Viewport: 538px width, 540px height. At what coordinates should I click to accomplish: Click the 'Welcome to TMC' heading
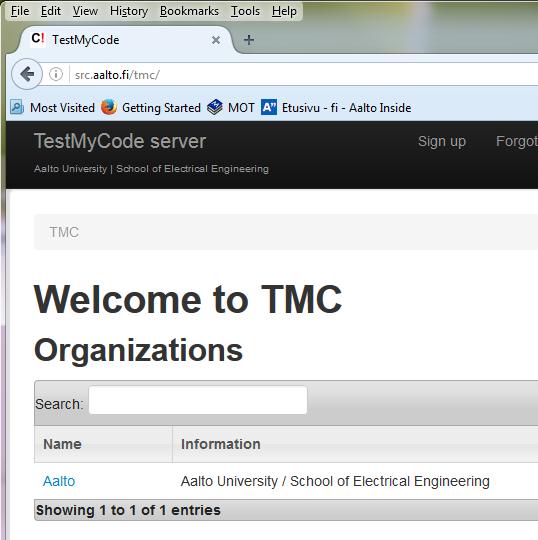point(188,300)
